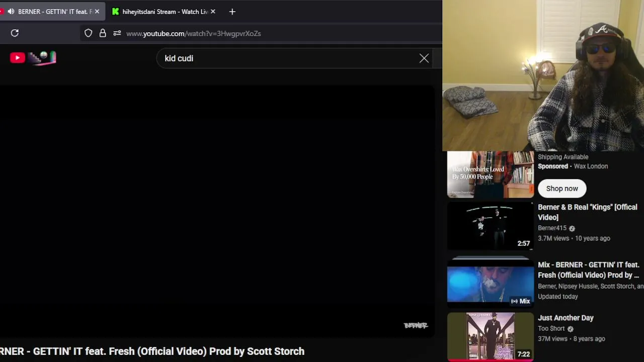Visit the Berner415 channel link
644x362 pixels.
(x=552, y=228)
